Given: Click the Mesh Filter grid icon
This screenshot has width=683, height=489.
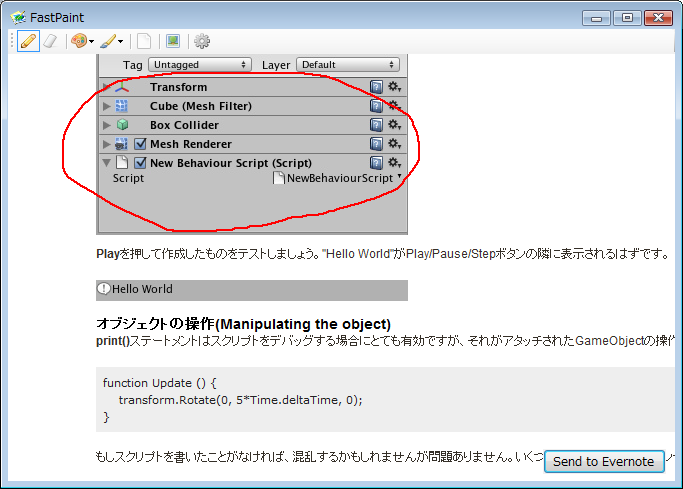Looking at the screenshot, I should tap(122, 106).
